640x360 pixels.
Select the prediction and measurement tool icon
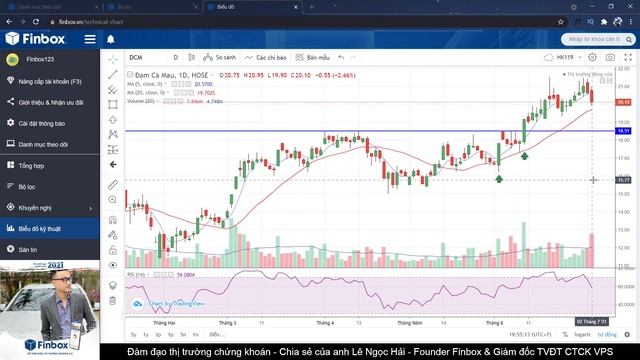[113, 149]
